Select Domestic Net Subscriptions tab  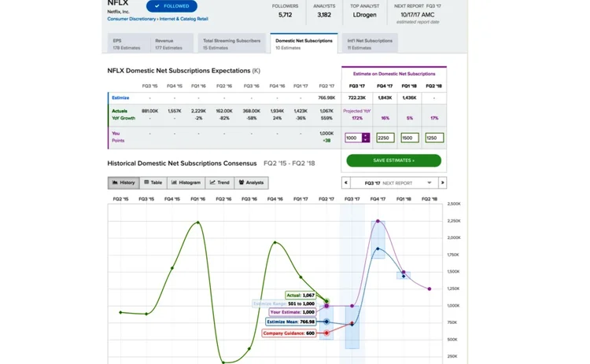coord(304,43)
